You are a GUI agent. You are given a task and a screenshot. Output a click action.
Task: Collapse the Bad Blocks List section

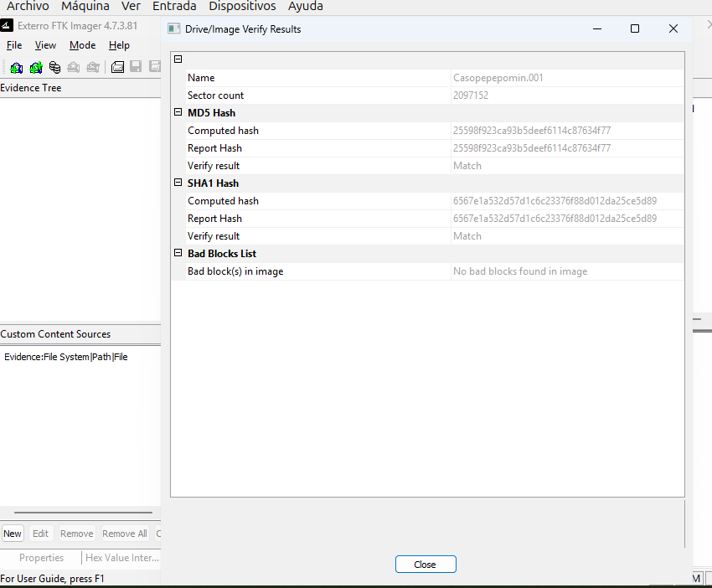[178, 253]
